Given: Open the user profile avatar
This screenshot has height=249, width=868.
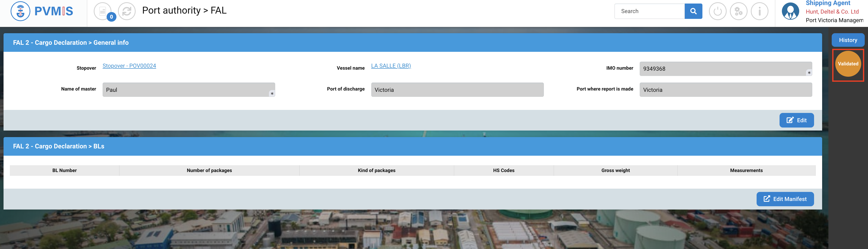Looking at the screenshot, I should [790, 11].
